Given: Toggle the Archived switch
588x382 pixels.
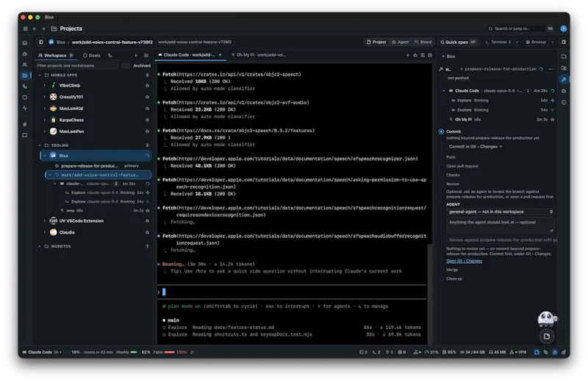Looking at the screenshot, I should tap(126, 65).
